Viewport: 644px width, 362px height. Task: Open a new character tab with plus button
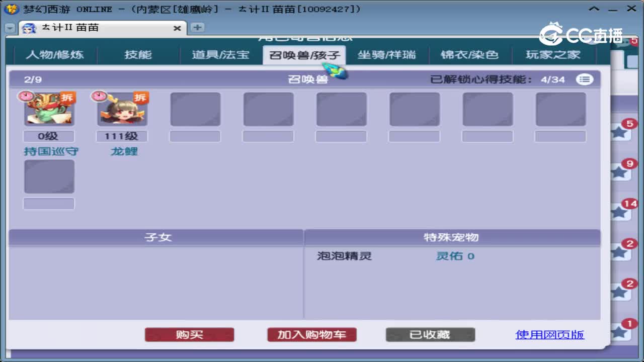click(197, 28)
